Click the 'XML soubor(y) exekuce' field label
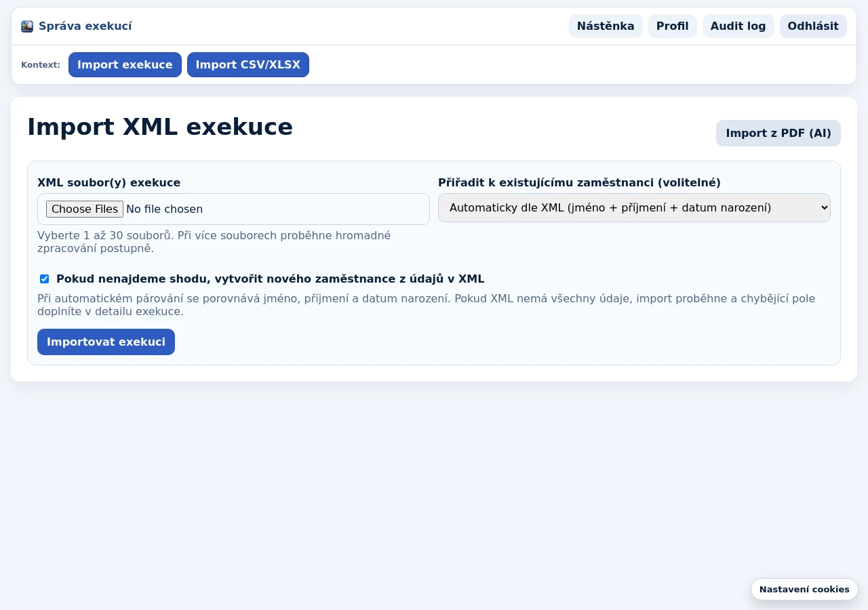Image resolution: width=868 pixels, height=610 pixels. pyautogui.click(x=108, y=182)
